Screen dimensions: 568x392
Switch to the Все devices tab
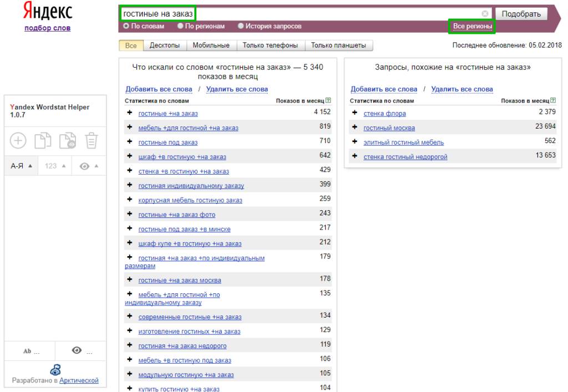[x=131, y=45]
